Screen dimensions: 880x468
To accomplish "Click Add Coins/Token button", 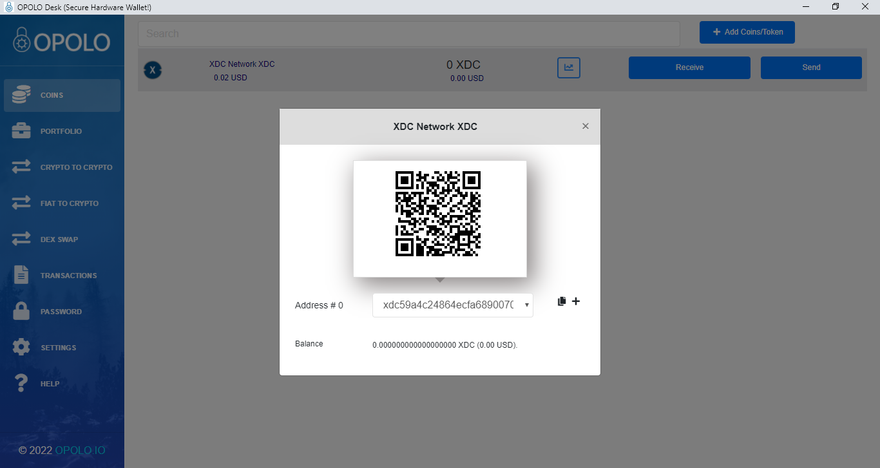I will [x=746, y=32].
